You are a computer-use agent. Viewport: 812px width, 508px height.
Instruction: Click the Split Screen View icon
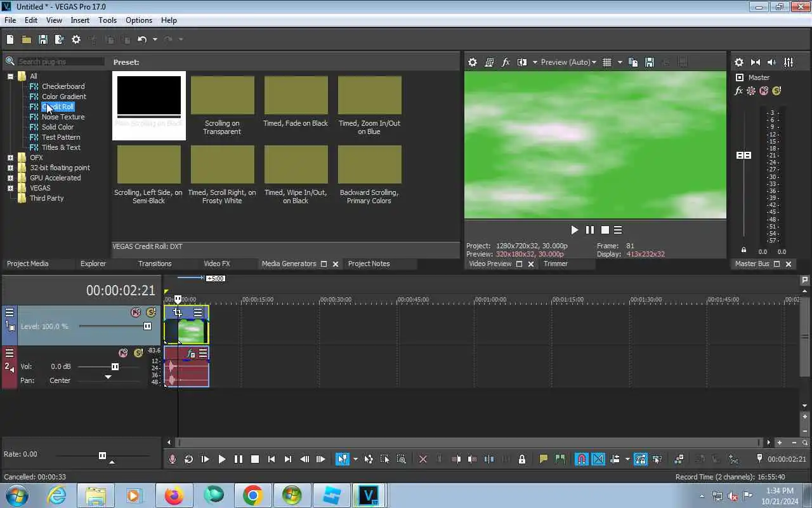[x=522, y=62]
